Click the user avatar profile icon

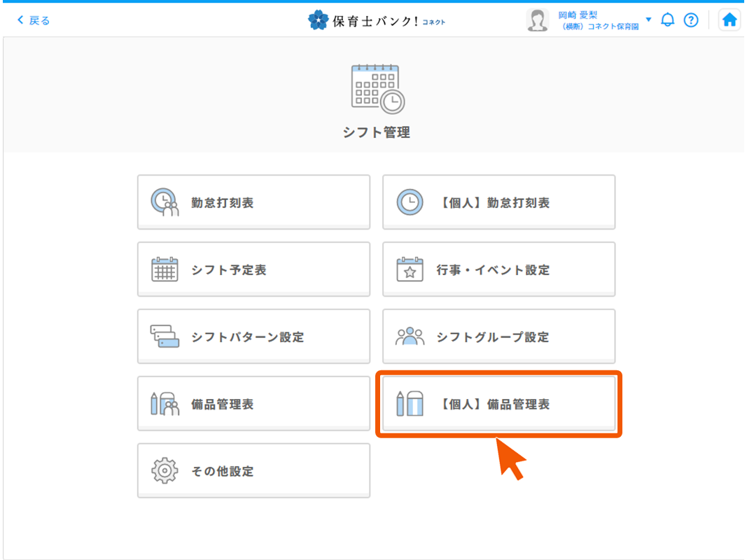click(537, 20)
